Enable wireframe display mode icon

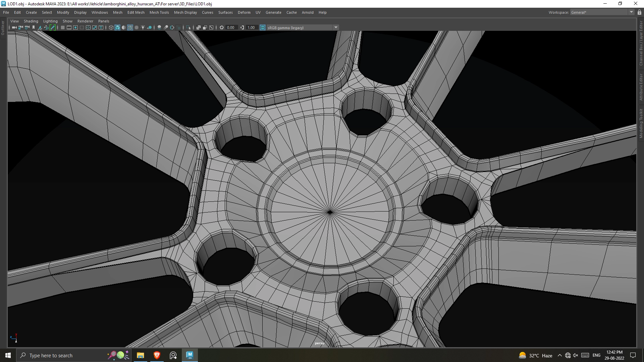coord(111,27)
